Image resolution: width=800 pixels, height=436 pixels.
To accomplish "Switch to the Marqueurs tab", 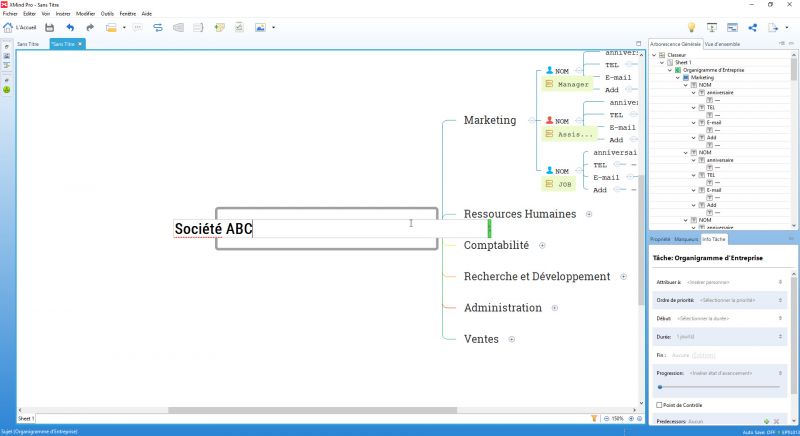I will tap(686, 239).
